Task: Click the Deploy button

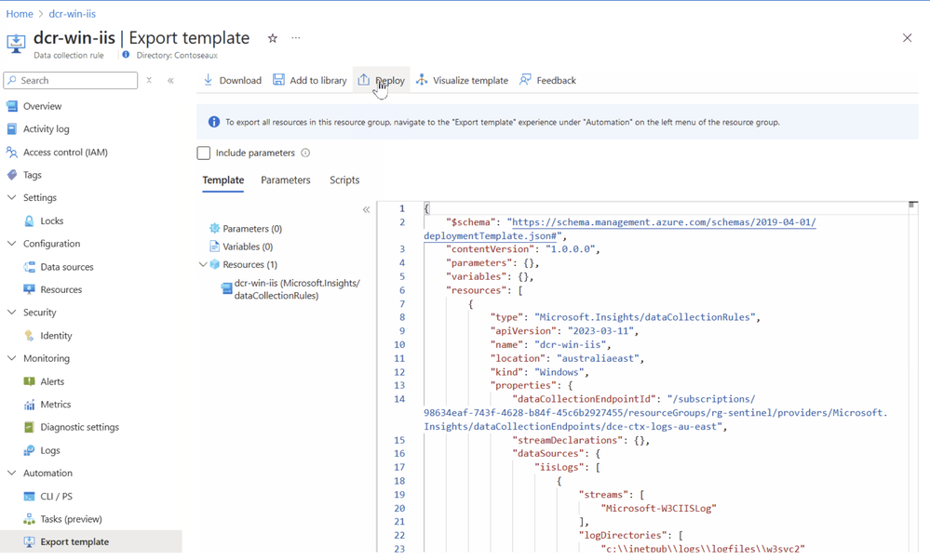Action: [382, 80]
